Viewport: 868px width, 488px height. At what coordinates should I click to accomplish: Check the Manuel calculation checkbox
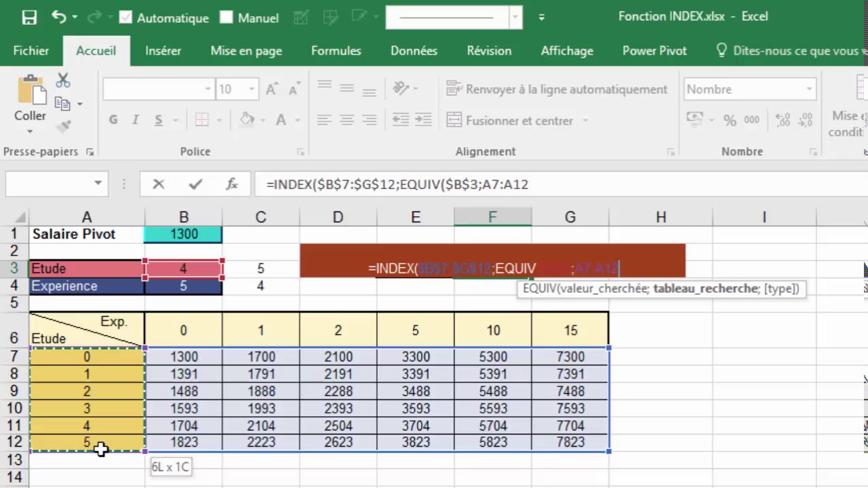(x=226, y=18)
